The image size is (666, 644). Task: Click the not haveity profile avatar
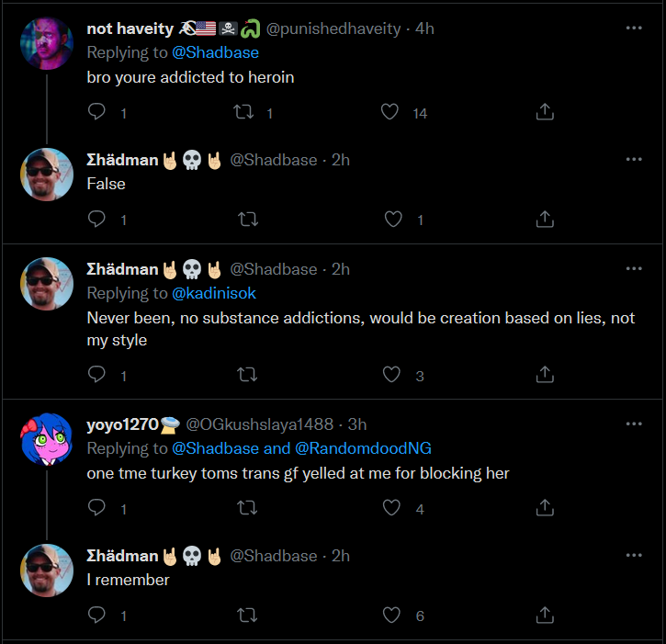(x=47, y=43)
